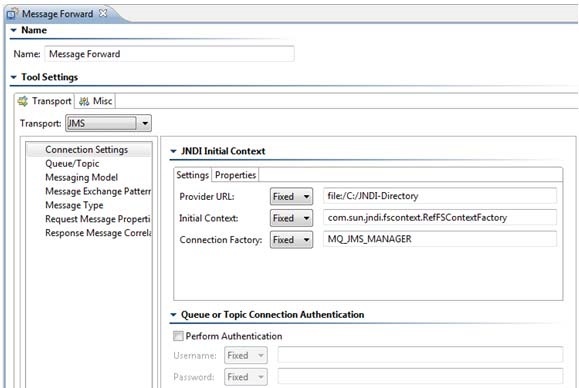Click the Transport tab gear icon
Image resolution: width=579 pixels, height=388 pixels.
(x=23, y=101)
